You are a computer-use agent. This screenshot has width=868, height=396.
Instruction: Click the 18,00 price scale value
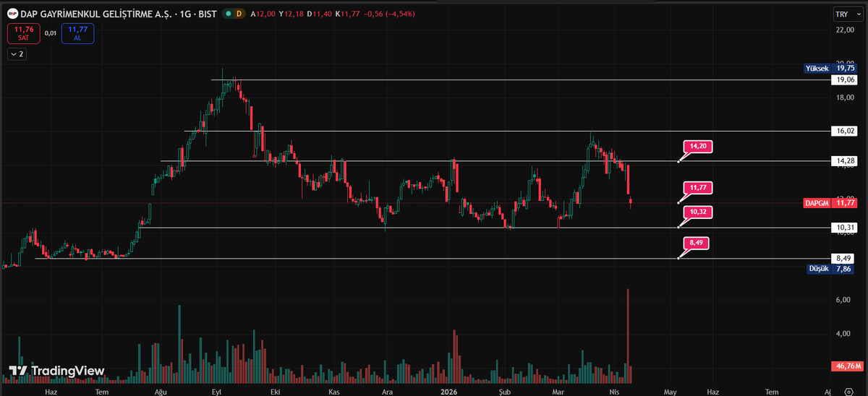pyautogui.click(x=843, y=98)
